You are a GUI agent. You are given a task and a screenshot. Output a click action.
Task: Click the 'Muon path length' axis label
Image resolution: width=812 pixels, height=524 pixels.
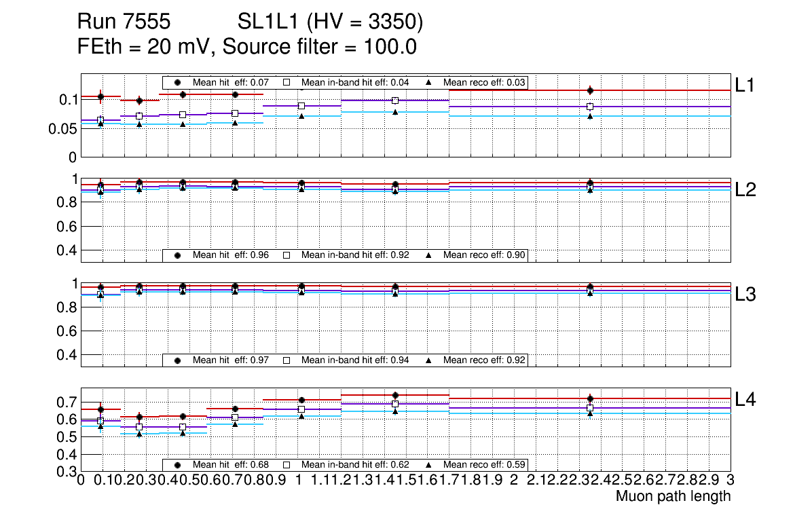tap(673, 496)
